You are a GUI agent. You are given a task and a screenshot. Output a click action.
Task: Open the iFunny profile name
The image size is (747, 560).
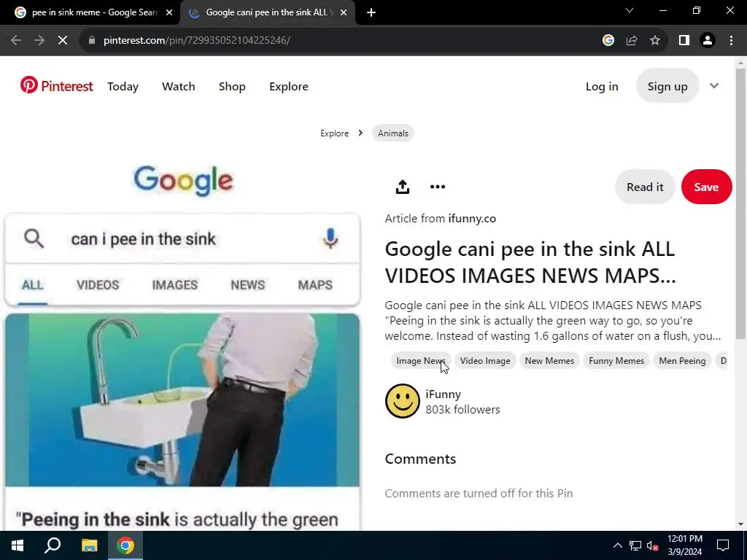pyautogui.click(x=443, y=394)
